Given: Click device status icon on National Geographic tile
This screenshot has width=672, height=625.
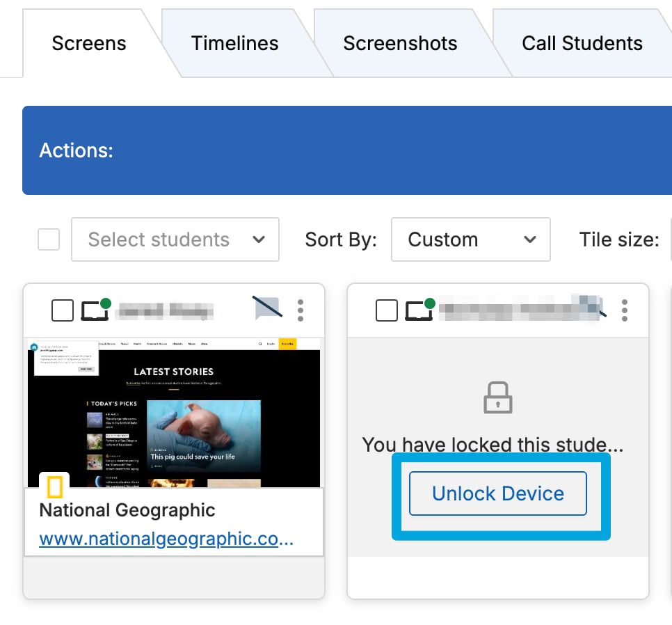Looking at the screenshot, I should pyautogui.click(x=95, y=310).
